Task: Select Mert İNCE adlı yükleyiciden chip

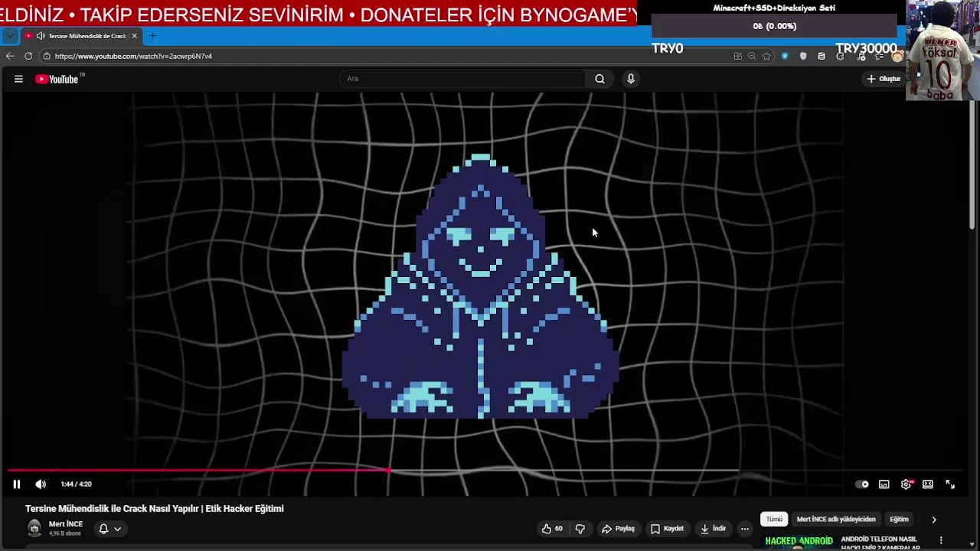Action: (836, 519)
